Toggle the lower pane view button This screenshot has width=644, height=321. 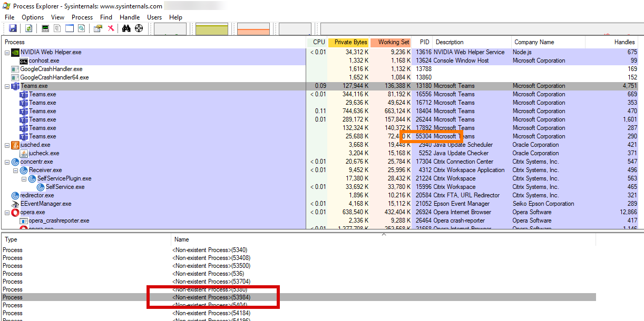(x=69, y=28)
